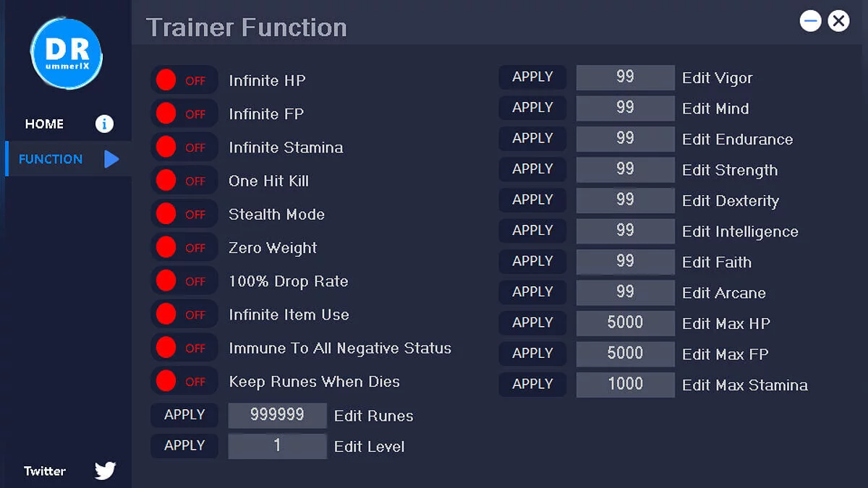
Task: Click the info icon beside HOME
Action: (104, 124)
